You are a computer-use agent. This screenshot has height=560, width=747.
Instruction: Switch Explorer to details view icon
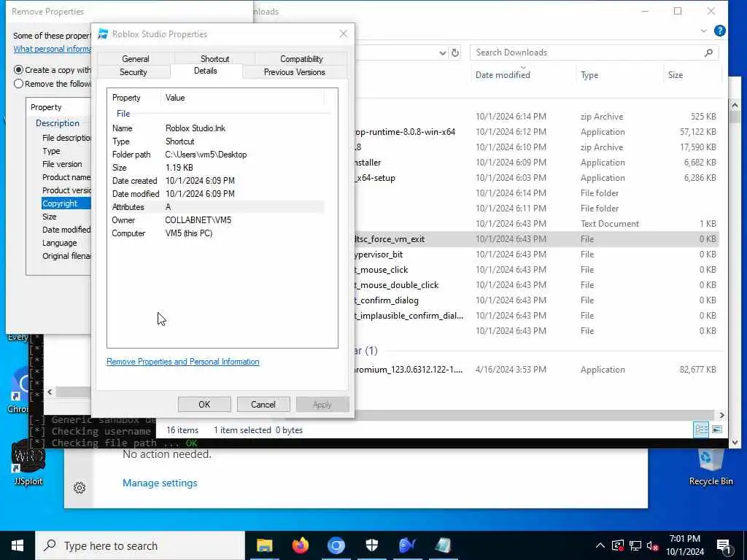click(x=701, y=429)
